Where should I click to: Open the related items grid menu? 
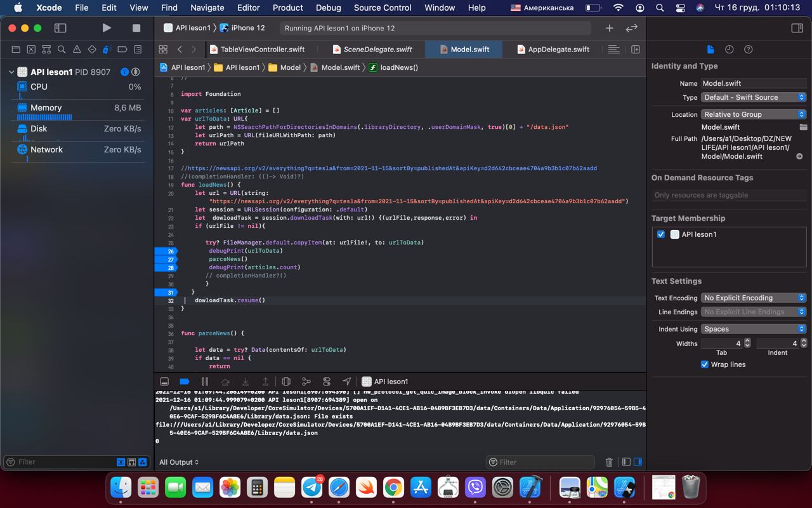coord(163,49)
